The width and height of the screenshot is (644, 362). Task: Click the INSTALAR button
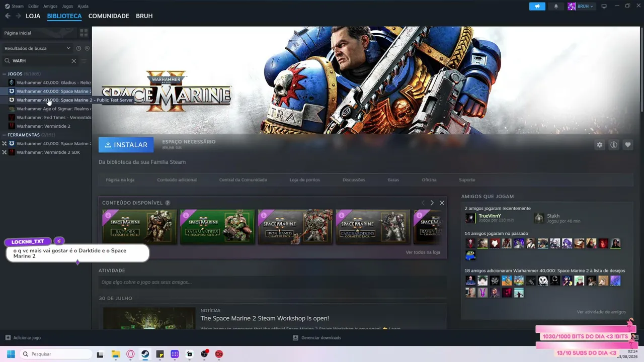point(126,145)
